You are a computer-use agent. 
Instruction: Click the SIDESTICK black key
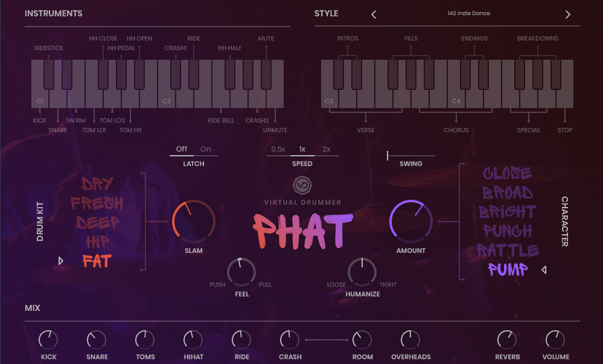click(49, 74)
